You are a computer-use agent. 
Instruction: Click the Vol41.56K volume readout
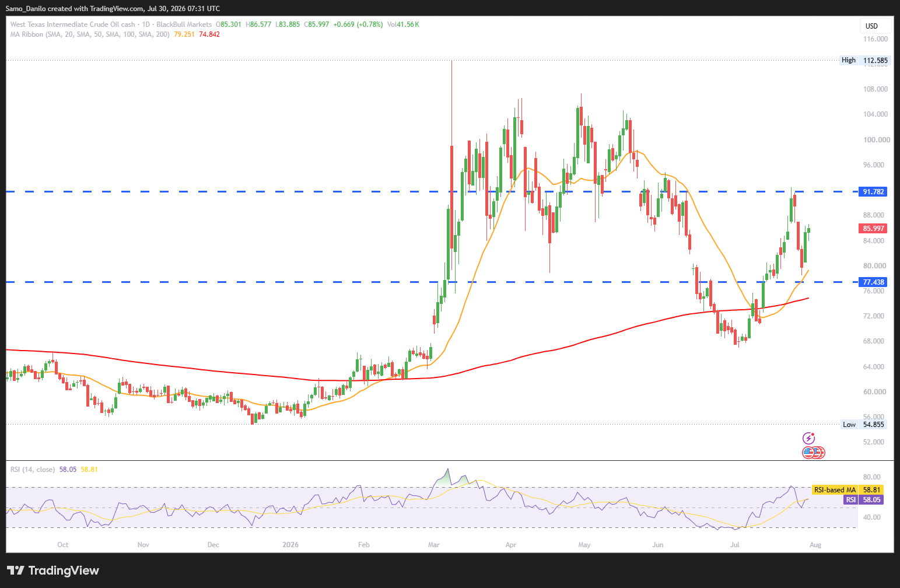click(x=403, y=24)
